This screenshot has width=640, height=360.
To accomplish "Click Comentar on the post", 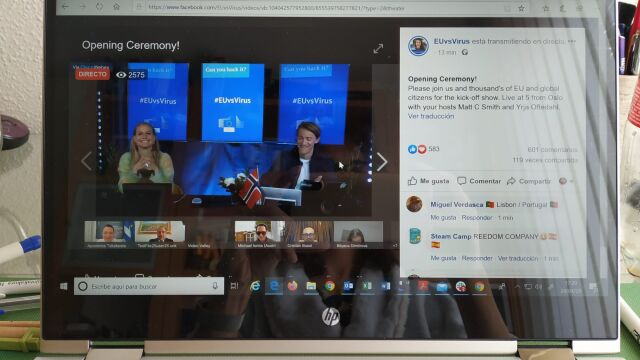I will (479, 181).
